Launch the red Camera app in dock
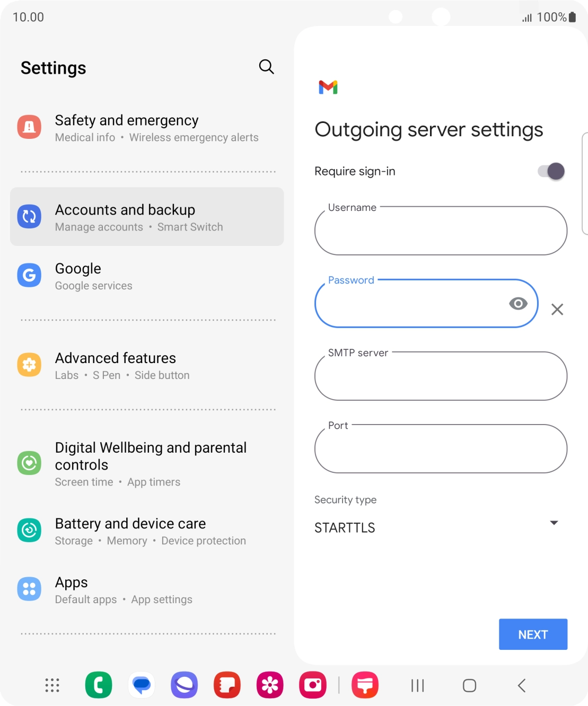This screenshot has height=706, width=588. (x=313, y=685)
